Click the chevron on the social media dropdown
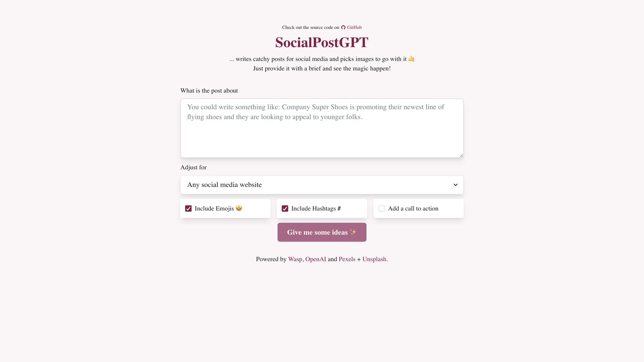The width and height of the screenshot is (644, 362). click(x=455, y=185)
